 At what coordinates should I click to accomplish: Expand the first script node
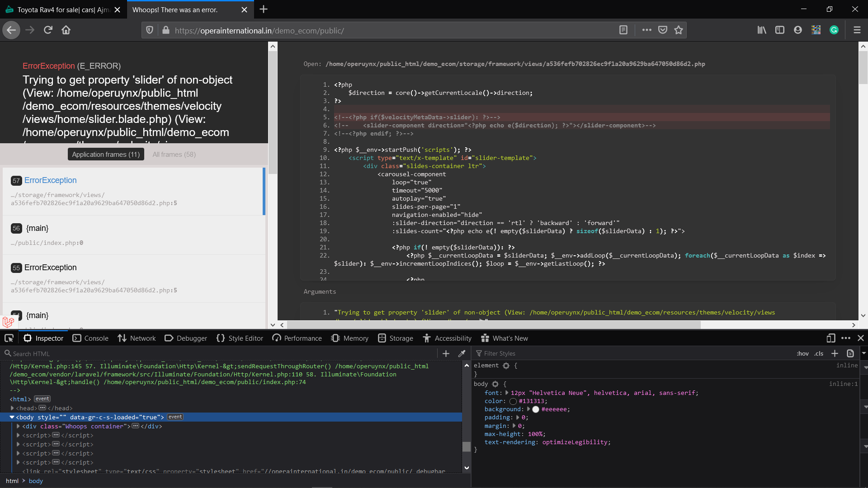coord(18,435)
